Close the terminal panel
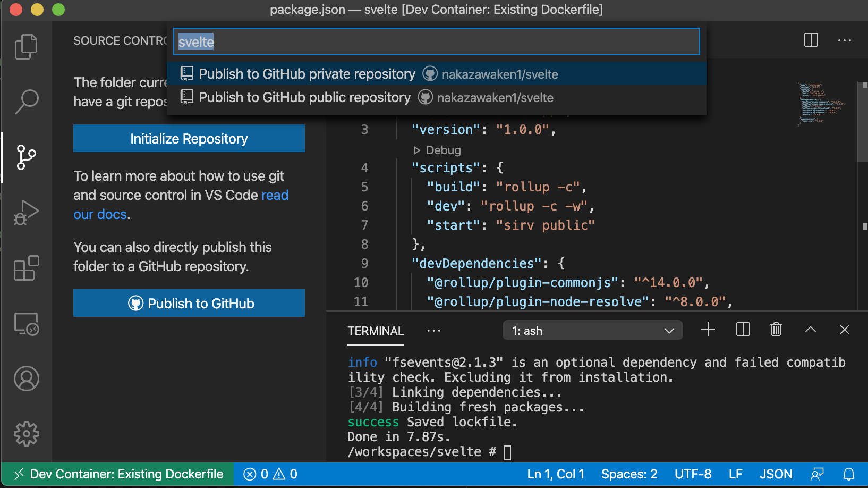The height and width of the screenshot is (488, 868). 845,330
